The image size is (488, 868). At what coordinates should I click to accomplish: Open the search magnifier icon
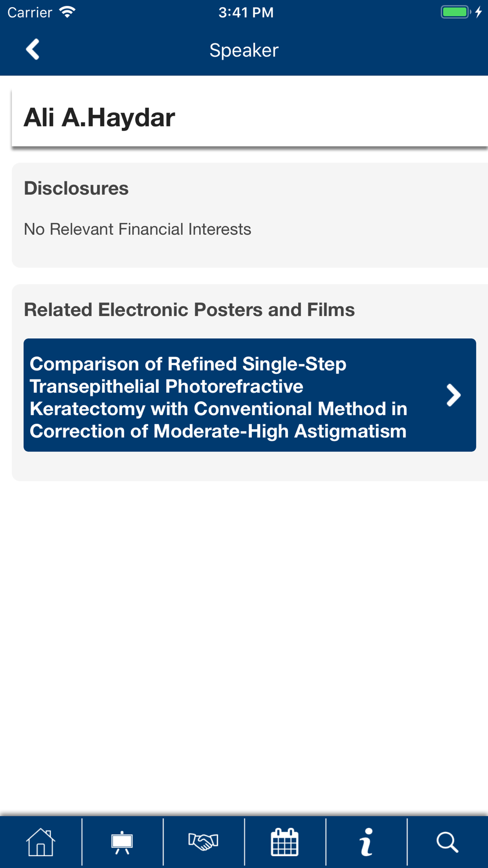[447, 843]
